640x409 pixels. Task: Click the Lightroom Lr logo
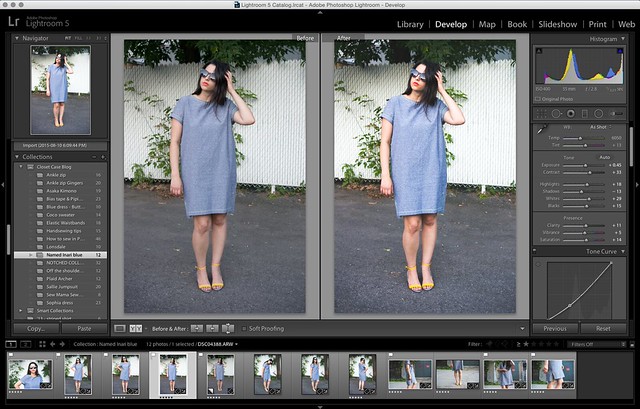pyautogui.click(x=17, y=22)
